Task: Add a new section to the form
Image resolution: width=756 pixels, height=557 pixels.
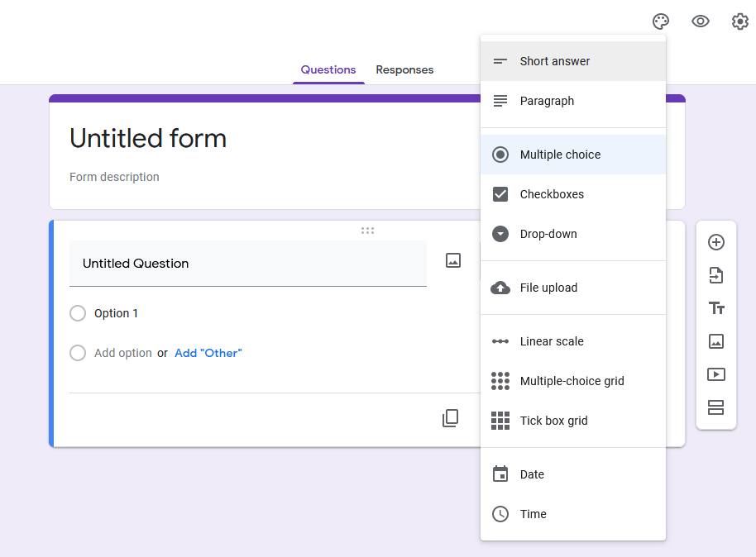Action: (x=716, y=407)
